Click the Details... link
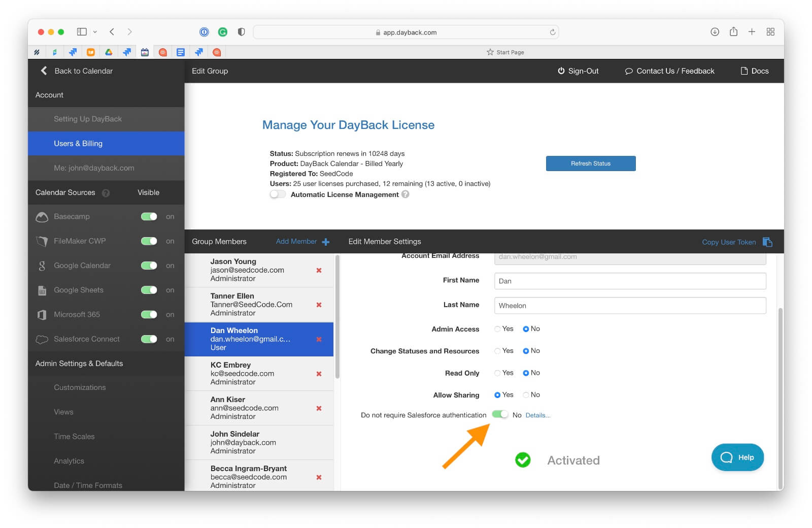The image size is (812, 528). pyautogui.click(x=537, y=415)
